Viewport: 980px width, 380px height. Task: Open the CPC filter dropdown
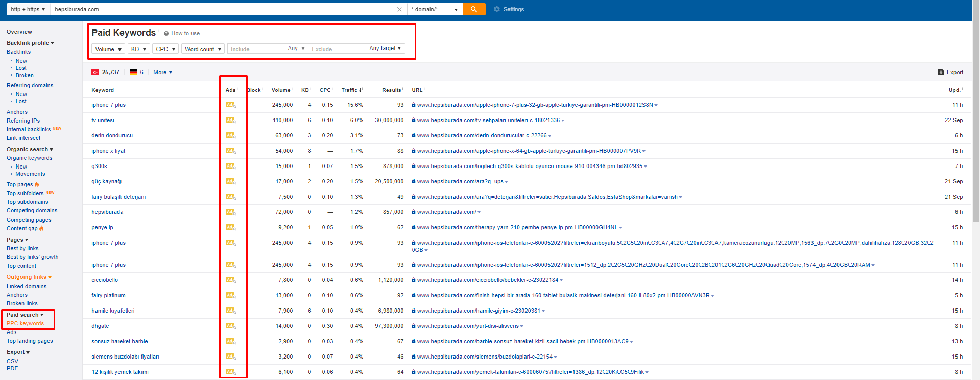tap(165, 49)
